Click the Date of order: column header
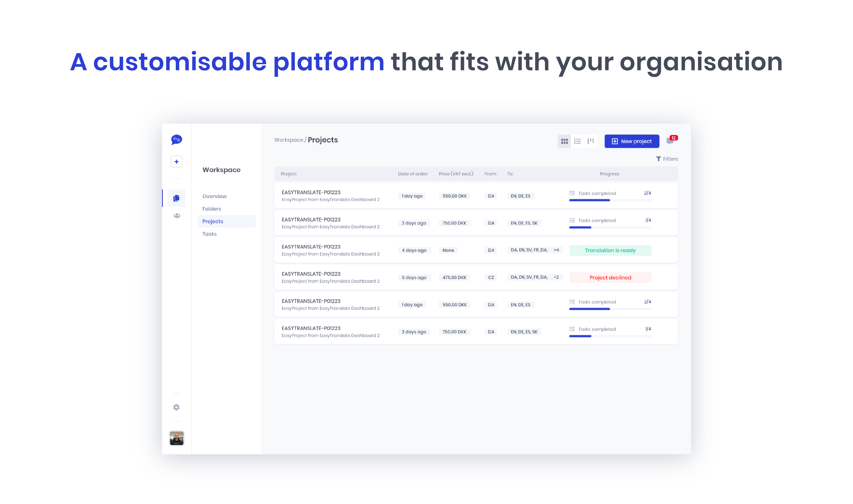Viewport: 853px width, 504px height. point(413,174)
